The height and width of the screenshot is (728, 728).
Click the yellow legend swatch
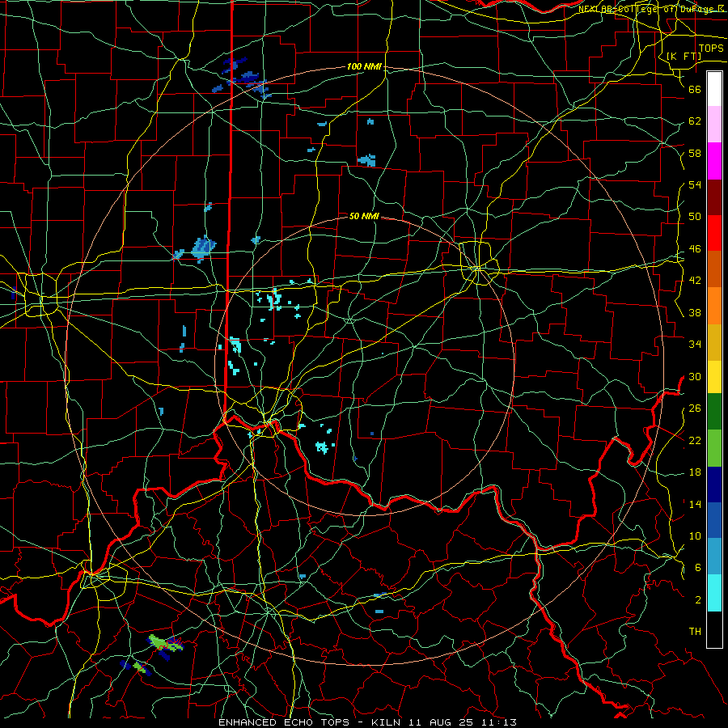pyautogui.click(x=714, y=377)
